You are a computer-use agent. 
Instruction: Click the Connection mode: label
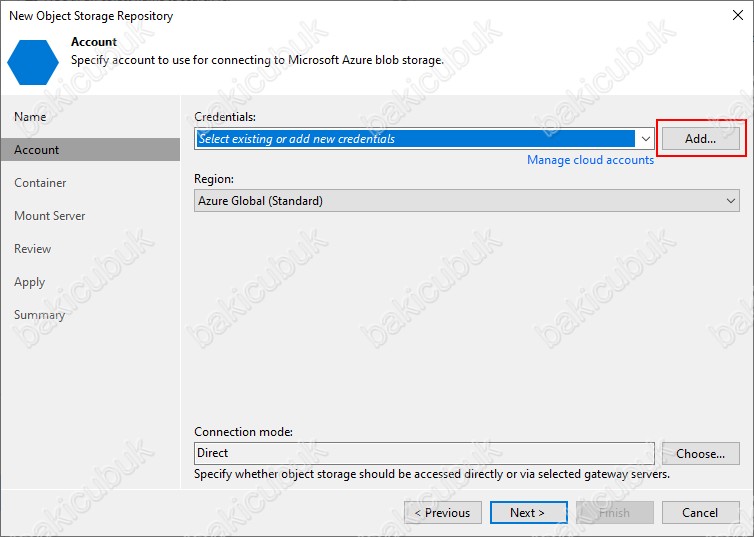[243, 432]
